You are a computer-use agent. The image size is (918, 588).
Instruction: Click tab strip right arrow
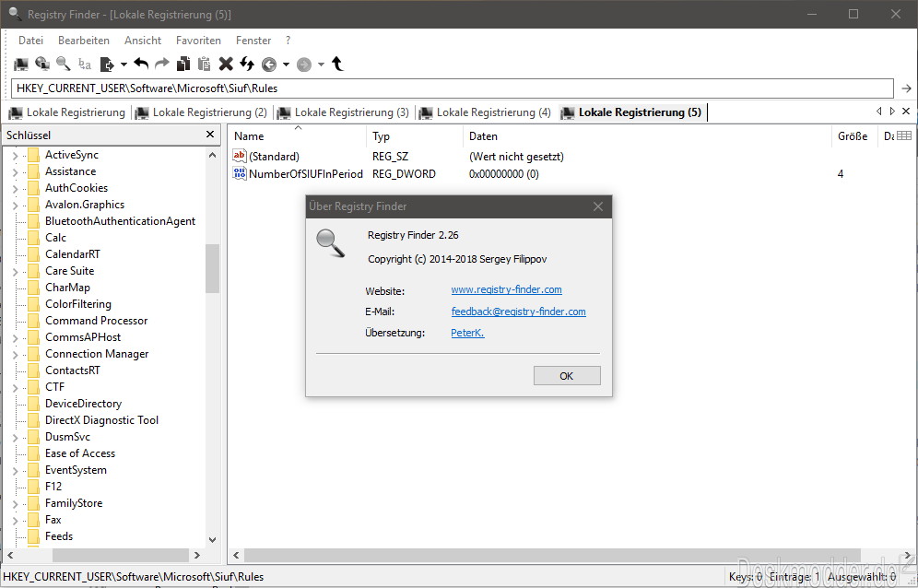(892, 112)
